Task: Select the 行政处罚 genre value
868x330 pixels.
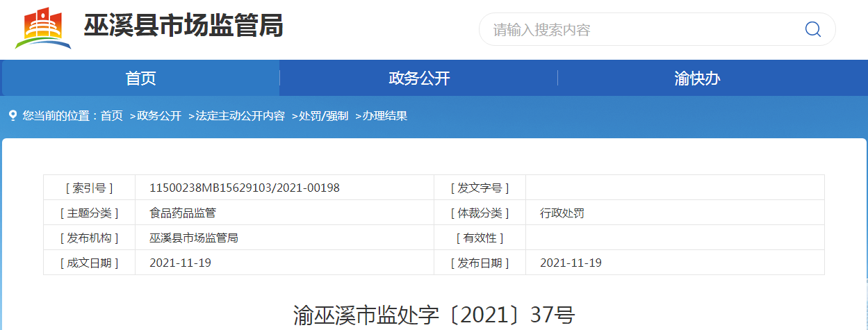Action: (x=562, y=213)
